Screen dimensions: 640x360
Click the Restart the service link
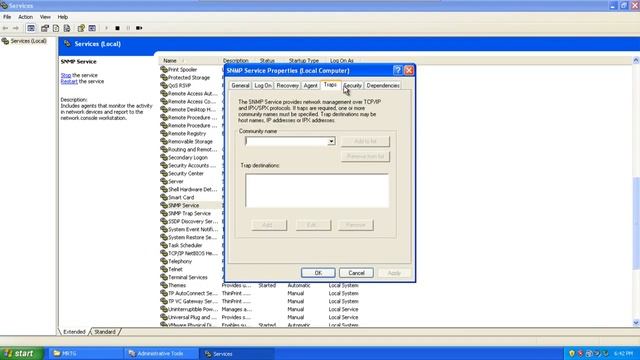[x=69, y=82]
